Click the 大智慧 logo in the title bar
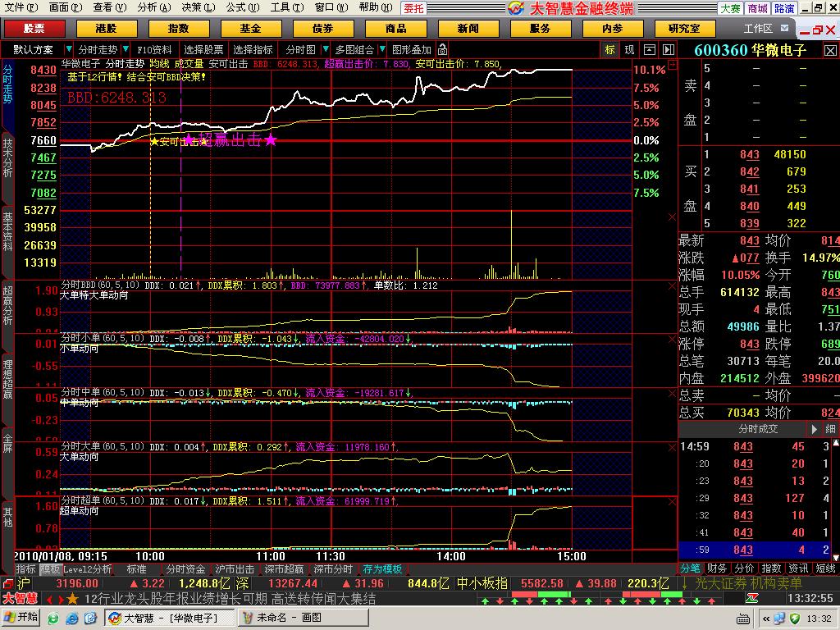840x630 pixels. click(x=516, y=8)
